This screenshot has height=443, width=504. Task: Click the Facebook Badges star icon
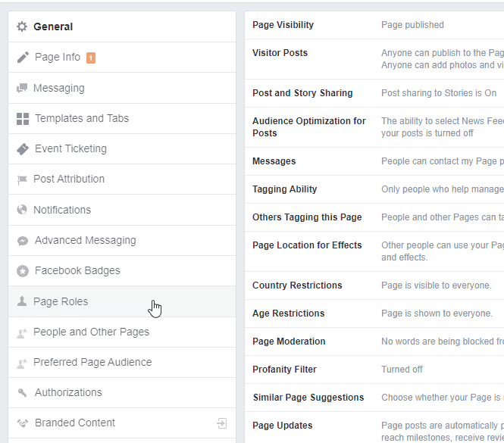click(x=22, y=271)
